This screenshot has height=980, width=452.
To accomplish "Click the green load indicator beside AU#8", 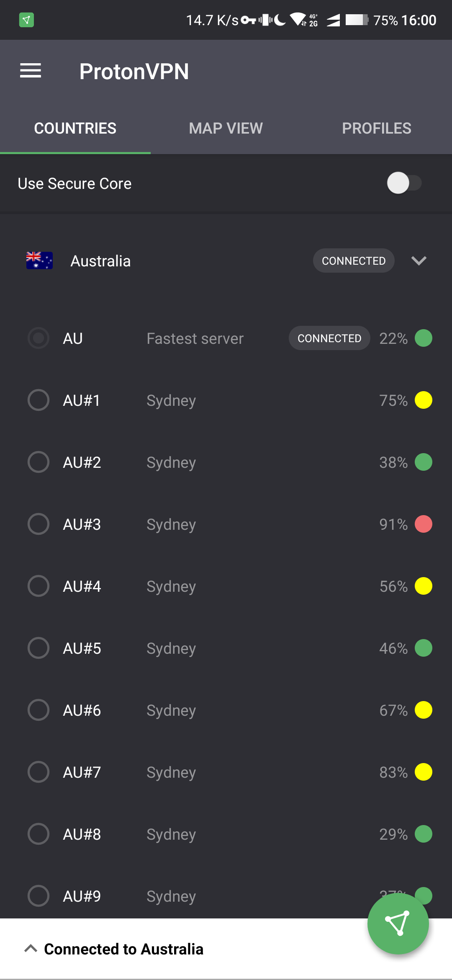I will click(x=424, y=834).
